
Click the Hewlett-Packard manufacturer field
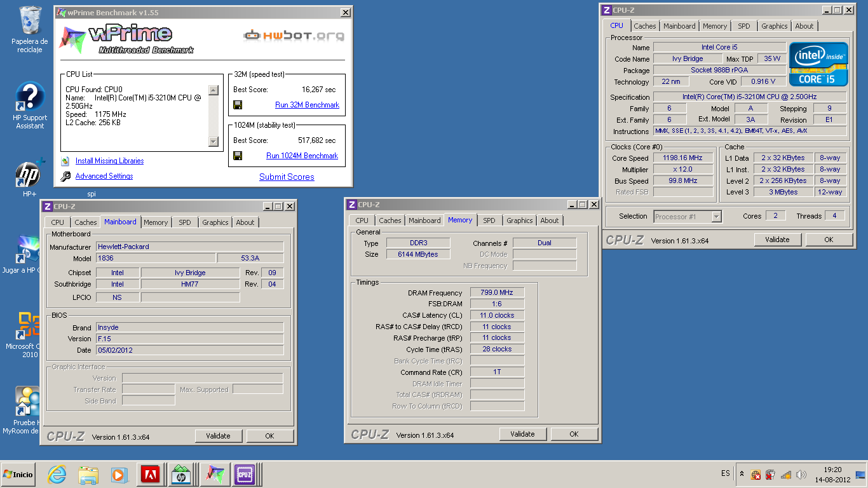click(189, 247)
